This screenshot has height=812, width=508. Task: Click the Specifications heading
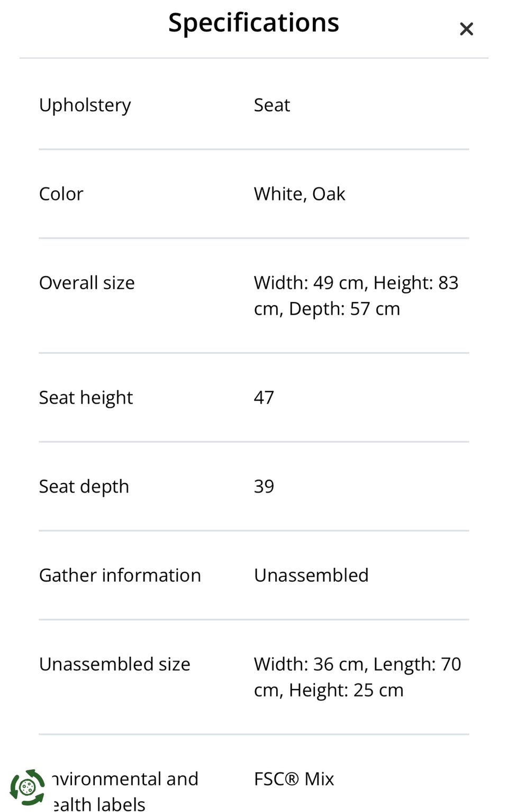[253, 23]
